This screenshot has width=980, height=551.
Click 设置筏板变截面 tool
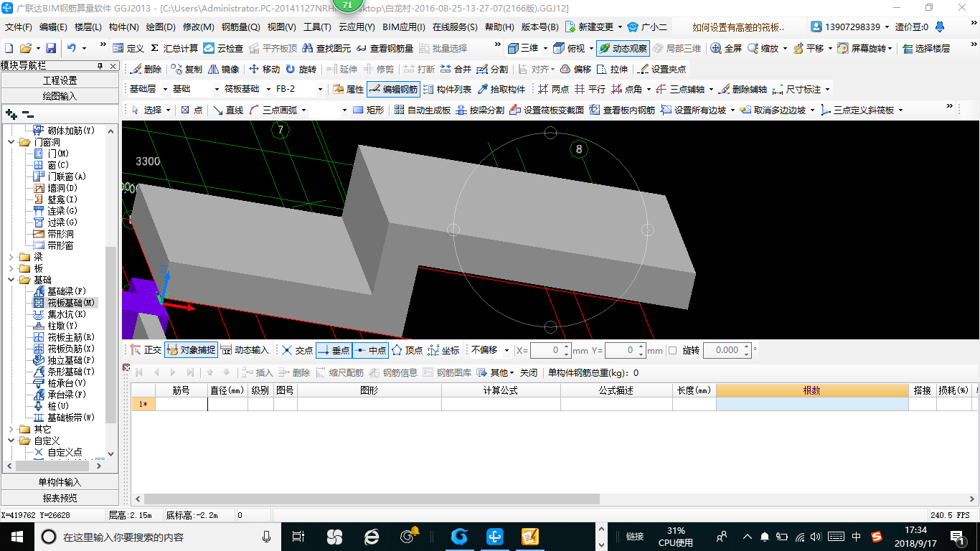pos(546,110)
